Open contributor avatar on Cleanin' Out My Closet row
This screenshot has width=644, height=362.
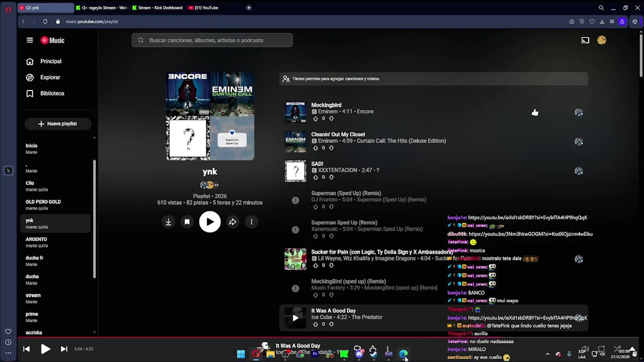pyautogui.click(x=579, y=142)
